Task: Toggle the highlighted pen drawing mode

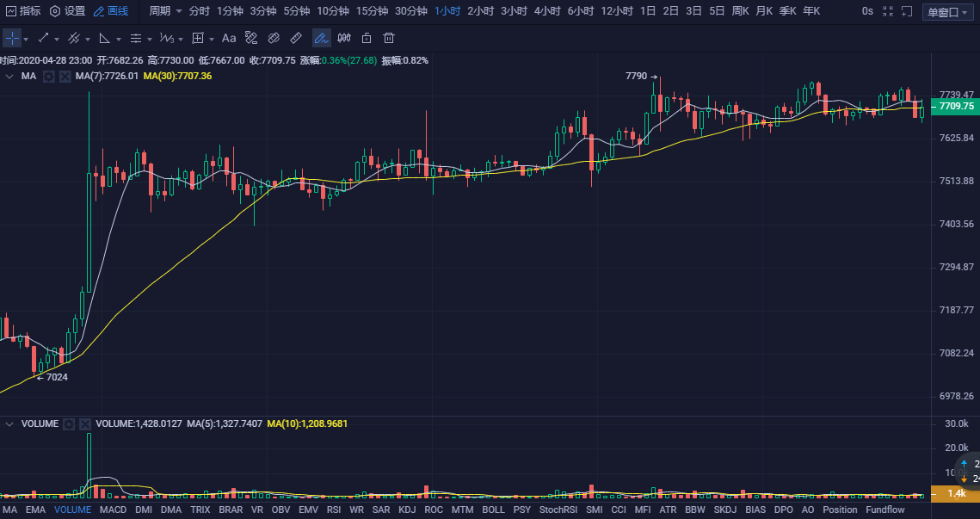Action: pos(321,39)
